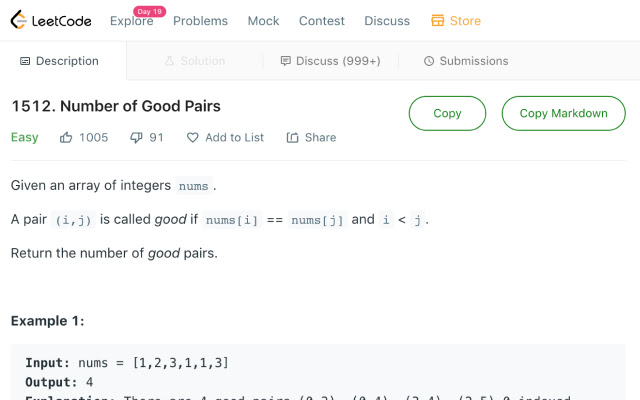Screen dimensions: 640x400
Task: Switch to the Solution tab
Action: point(195,61)
